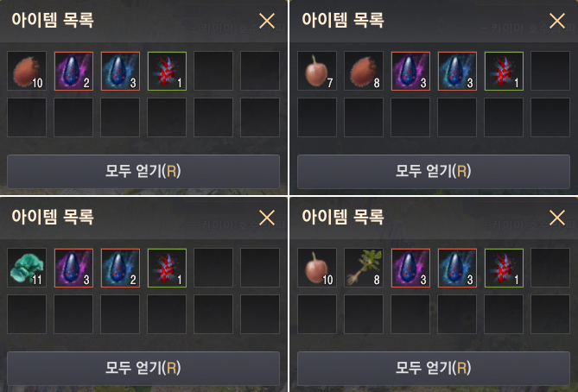Select the blue crystal with count 2 in bottom-left panel
Viewport: 578px width, 392px height.
(120, 268)
